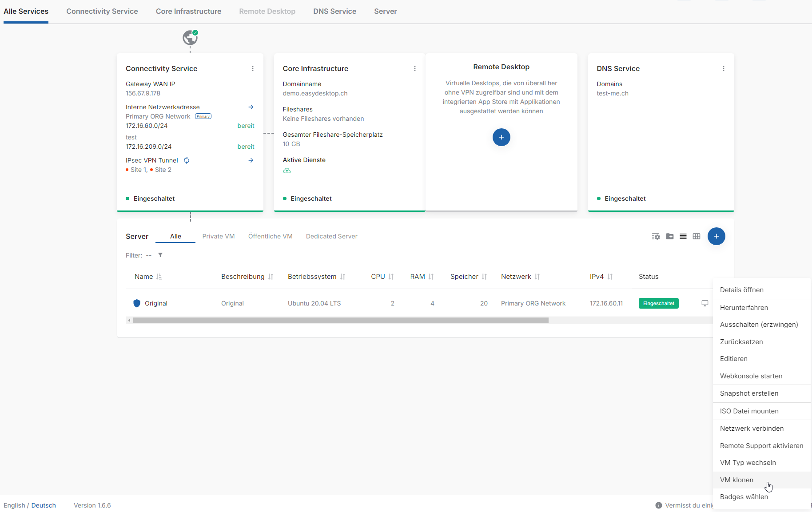This screenshot has height=512, width=812.
Task: Open DNS Service card options menu
Action: (x=724, y=68)
